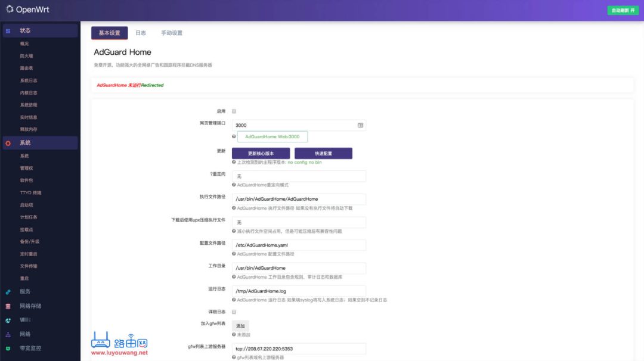
Task: Click the 网络 topology icon in sidebar
Action: click(x=8, y=335)
